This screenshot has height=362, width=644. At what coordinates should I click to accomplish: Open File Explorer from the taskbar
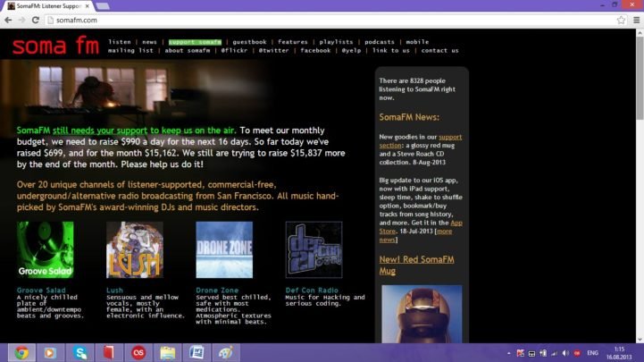tap(168, 352)
